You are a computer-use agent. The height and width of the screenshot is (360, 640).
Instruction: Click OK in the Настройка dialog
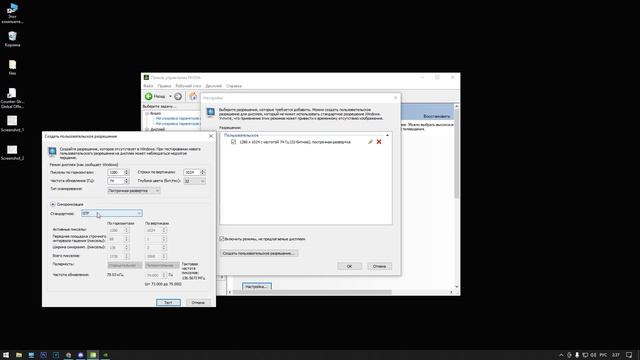[349, 266]
